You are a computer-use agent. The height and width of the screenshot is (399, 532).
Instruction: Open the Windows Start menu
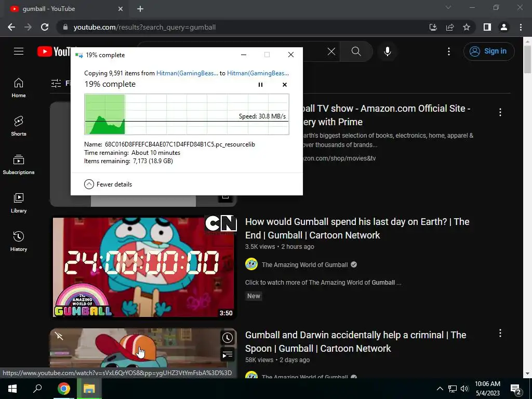tap(12, 389)
